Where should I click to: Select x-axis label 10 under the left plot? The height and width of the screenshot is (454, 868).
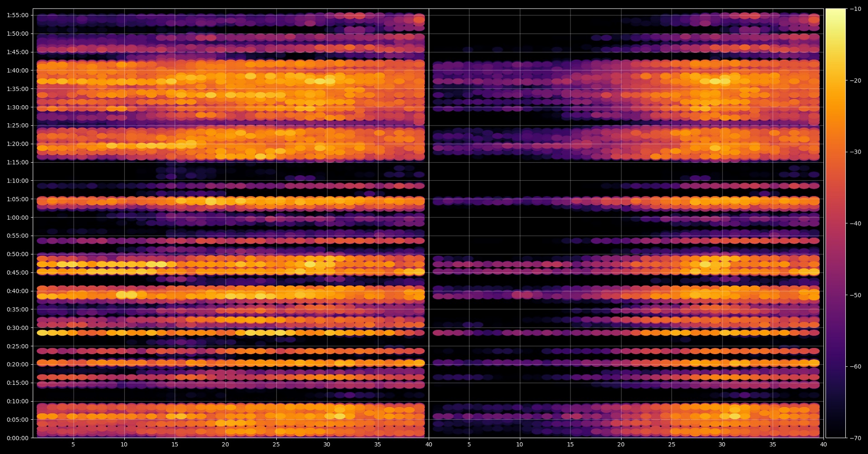124,445
